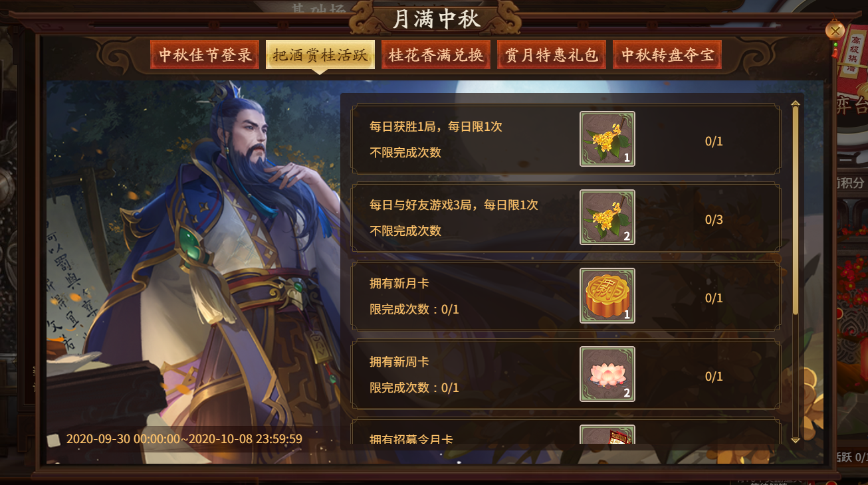Click the 0/3 progress counter

(x=714, y=220)
